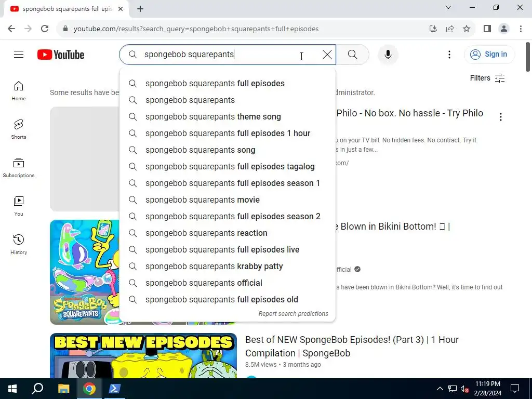Open PowerShell from the taskbar
The image size is (532, 399).
[114, 389]
